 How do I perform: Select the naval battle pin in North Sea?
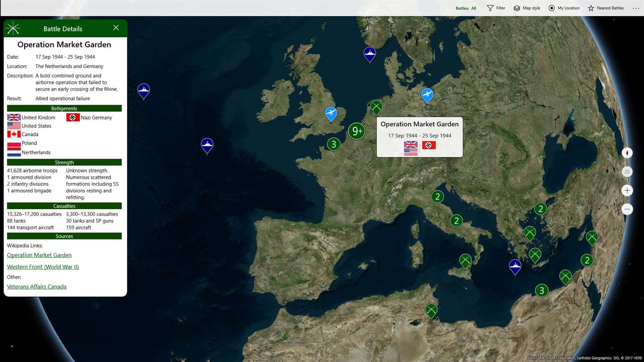(x=369, y=54)
